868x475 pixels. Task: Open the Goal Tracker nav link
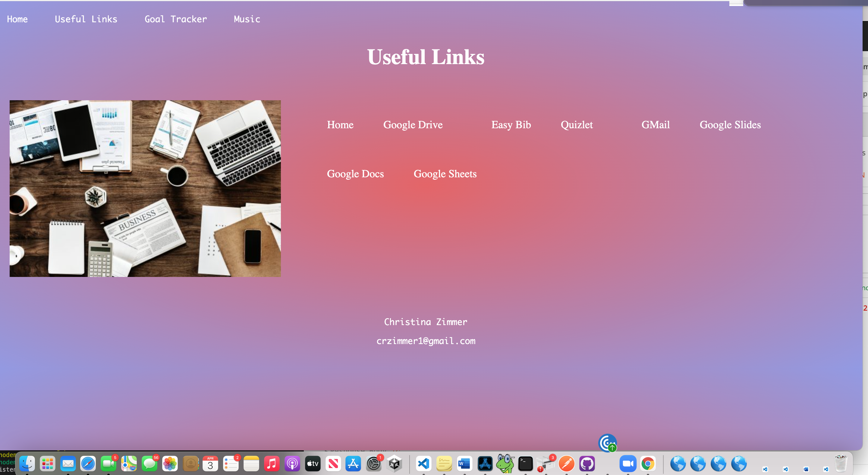(175, 19)
